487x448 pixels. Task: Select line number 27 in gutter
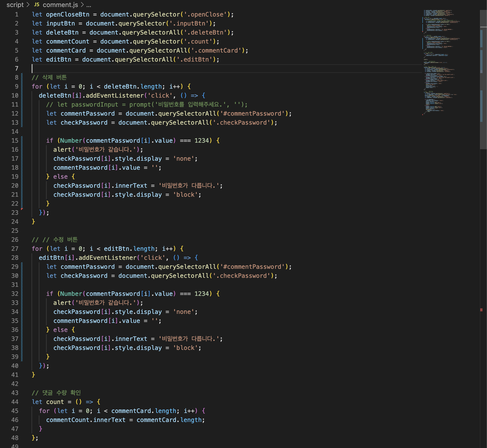point(15,249)
